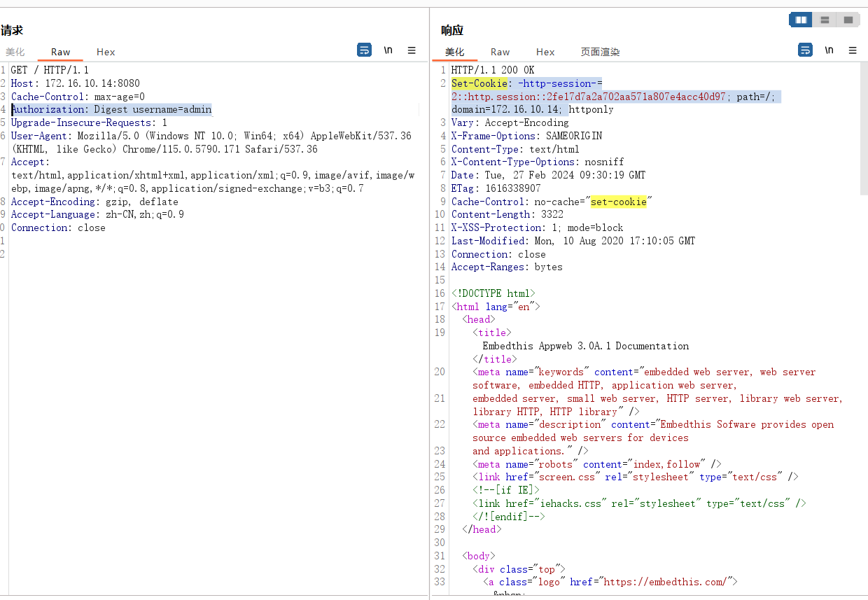Toggle the \n non-printable characters button in 响应 panel
The height and width of the screenshot is (600, 868).
pyautogui.click(x=829, y=50)
